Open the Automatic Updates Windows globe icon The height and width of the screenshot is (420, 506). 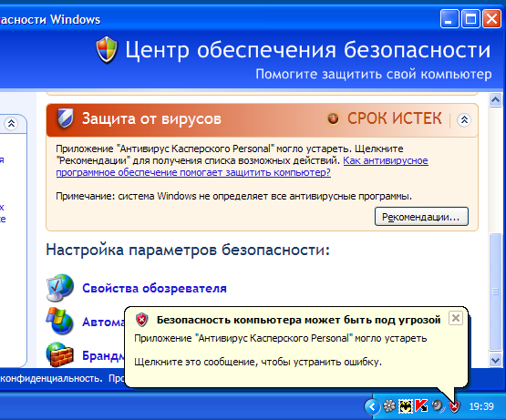(60, 321)
